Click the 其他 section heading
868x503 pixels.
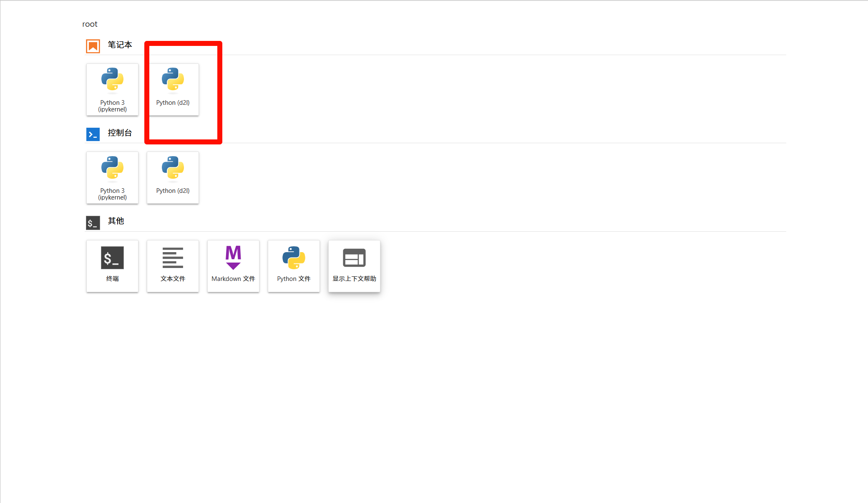tap(116, 221)
